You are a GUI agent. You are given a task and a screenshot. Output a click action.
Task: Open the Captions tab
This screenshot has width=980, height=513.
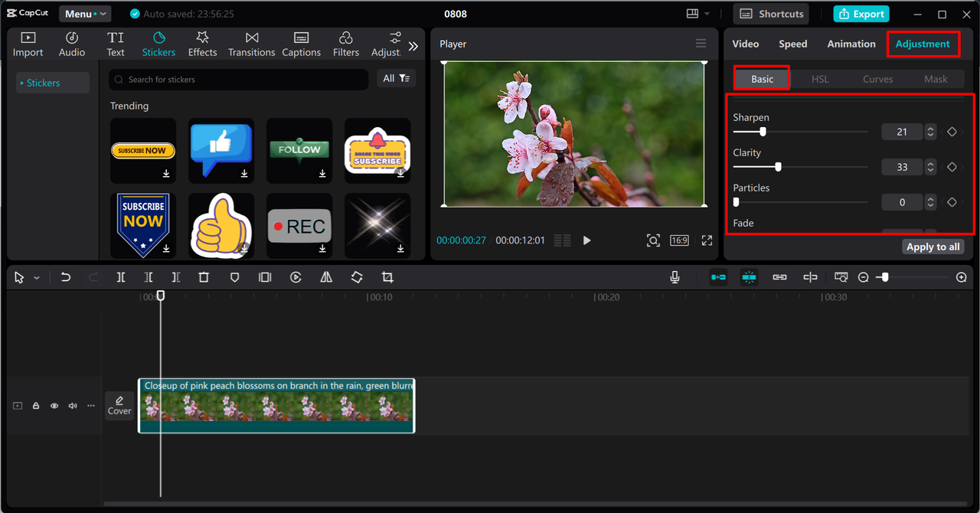pyautogui.click(x=301, y=44)
